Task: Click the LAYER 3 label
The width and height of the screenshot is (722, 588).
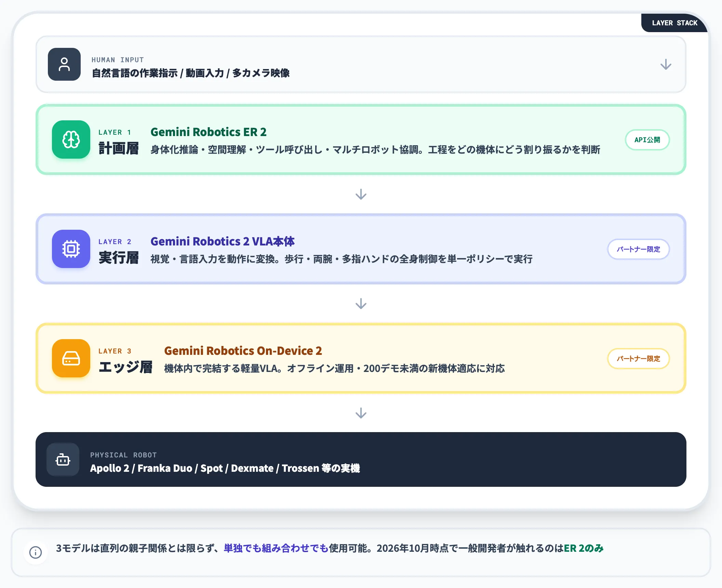Action: click(x=115, y=351)
